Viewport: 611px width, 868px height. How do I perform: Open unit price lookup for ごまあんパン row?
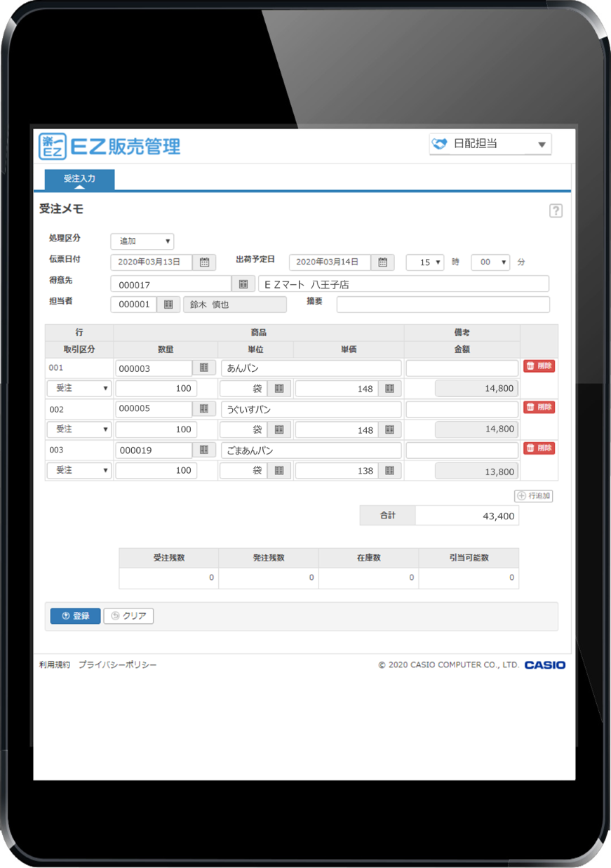point(389,471)
